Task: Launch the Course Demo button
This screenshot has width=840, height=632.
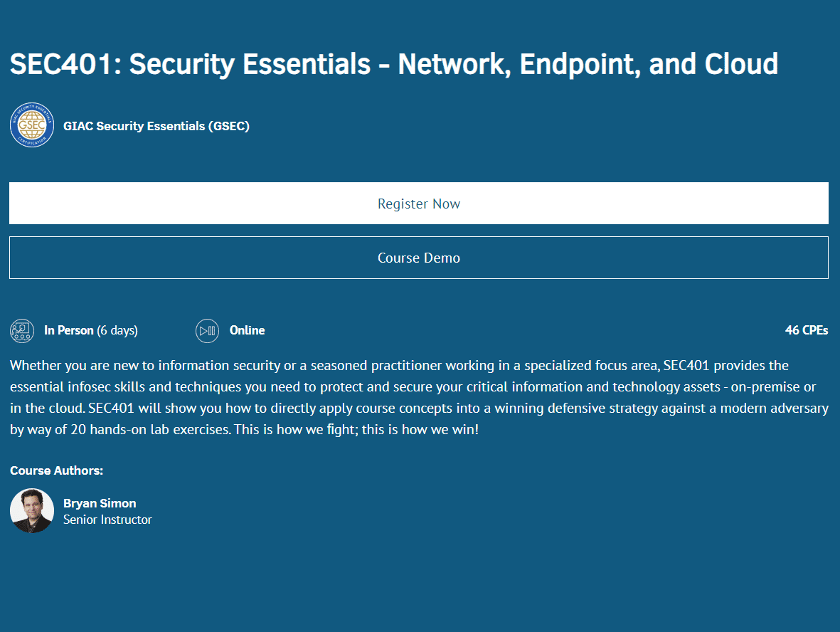Action: (x=418, y=258)
